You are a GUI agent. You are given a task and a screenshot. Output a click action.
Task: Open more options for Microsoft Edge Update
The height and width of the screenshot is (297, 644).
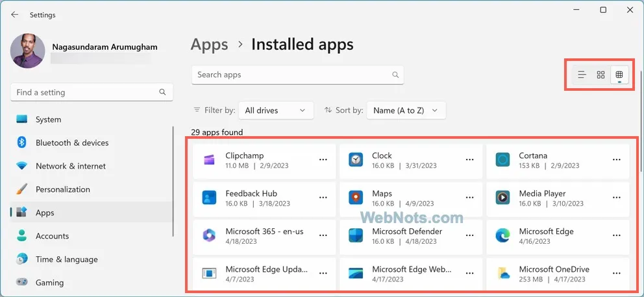(323, 273)
